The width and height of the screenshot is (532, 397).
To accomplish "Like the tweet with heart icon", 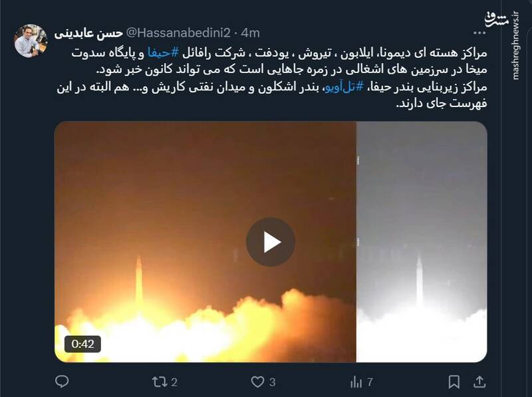I will point(257,382).
